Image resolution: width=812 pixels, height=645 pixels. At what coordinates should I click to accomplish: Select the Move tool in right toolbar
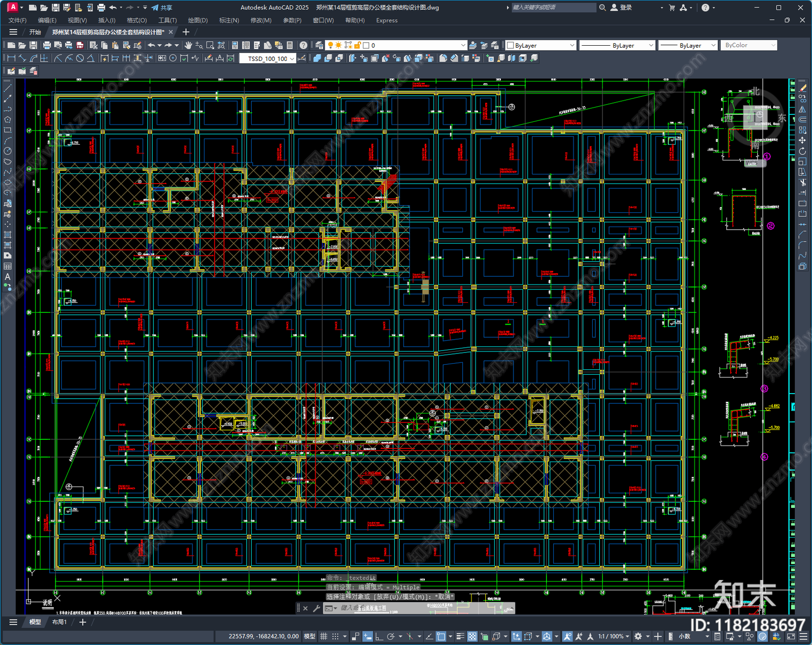click(802, 141)
